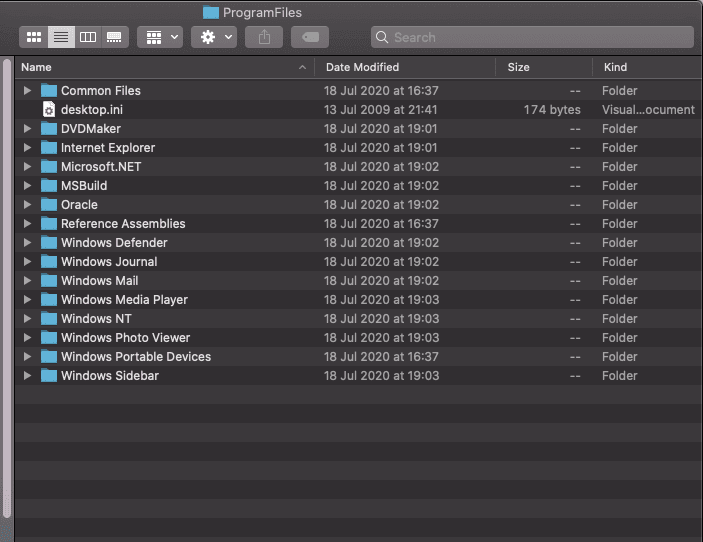Switch to icon view
The height and width of the screenshot is (542, 703).
point(34,37)
